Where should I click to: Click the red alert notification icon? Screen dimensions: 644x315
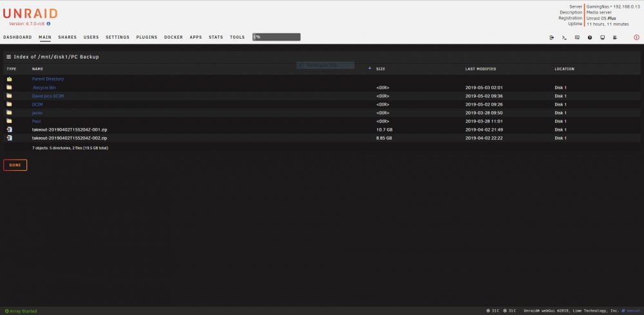(x=637, y=37)
